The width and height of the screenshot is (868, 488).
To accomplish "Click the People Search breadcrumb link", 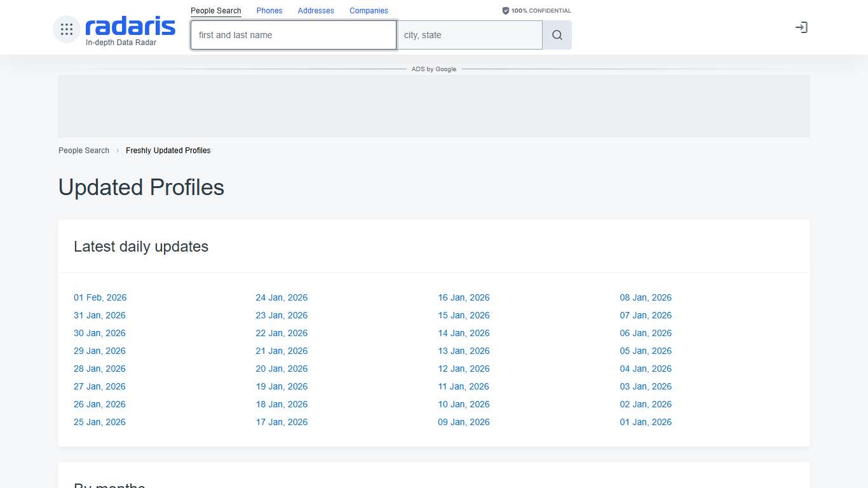I will (x=83, y=151).
